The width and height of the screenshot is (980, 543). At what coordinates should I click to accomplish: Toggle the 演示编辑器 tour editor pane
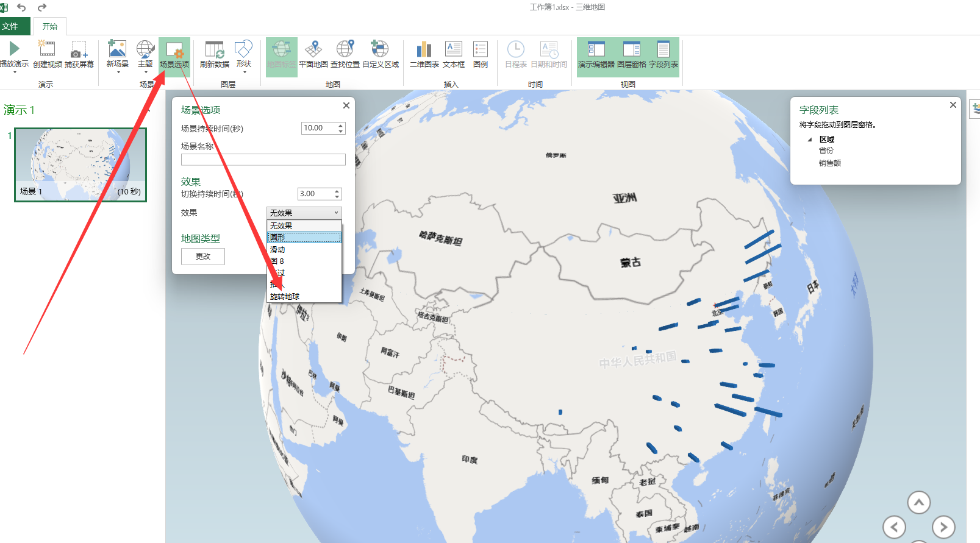pyautogui.click(x=596, y=49)
